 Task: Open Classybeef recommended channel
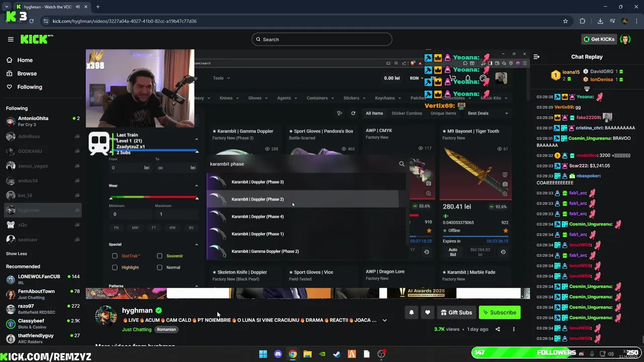pyautogui.click(x=42, y=323)
